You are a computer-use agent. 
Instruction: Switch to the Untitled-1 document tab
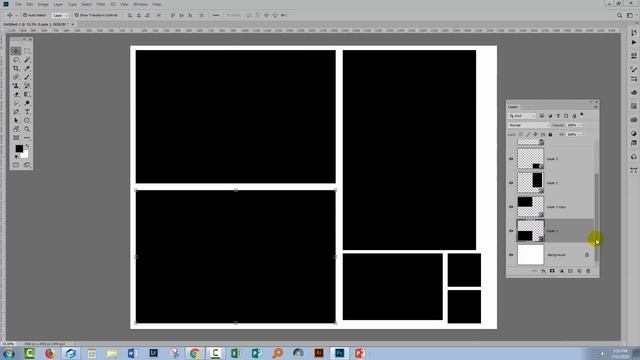[36, 24]
